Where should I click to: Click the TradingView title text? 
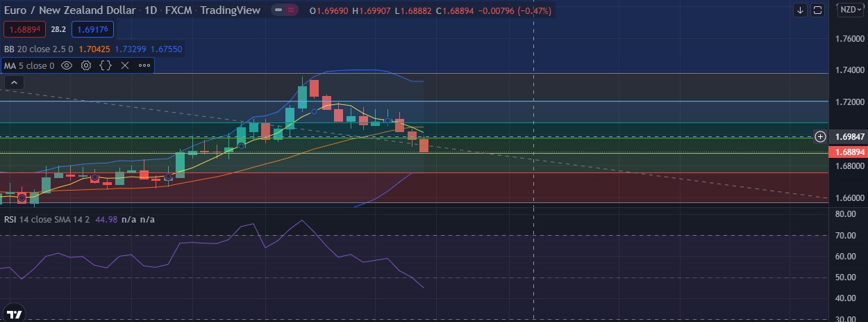click(231, 10)
